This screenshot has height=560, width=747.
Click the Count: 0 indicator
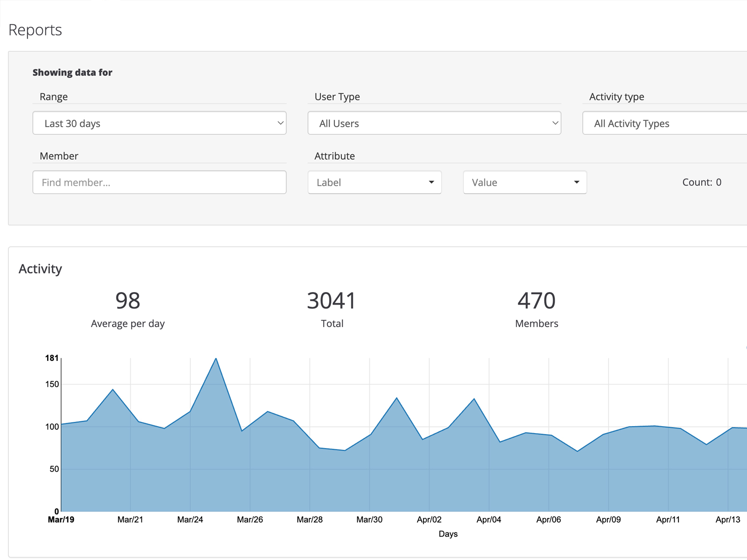coord(701,182)
